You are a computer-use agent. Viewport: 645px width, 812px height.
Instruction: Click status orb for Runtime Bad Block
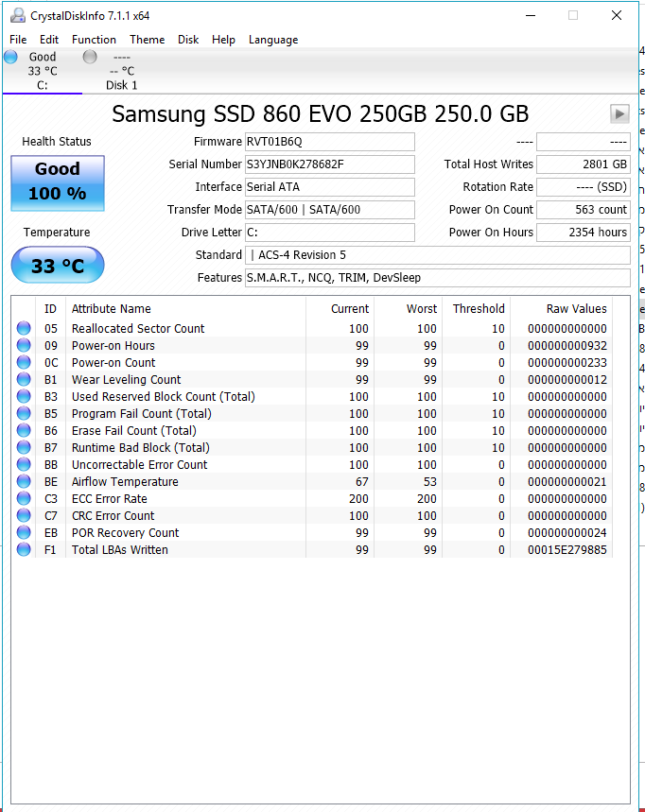[x=24, y=447]
